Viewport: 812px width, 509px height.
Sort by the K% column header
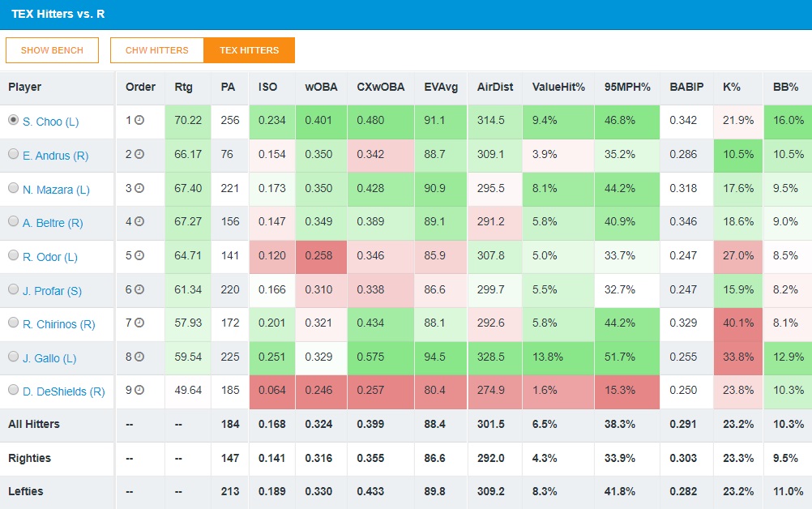point(731,87)
